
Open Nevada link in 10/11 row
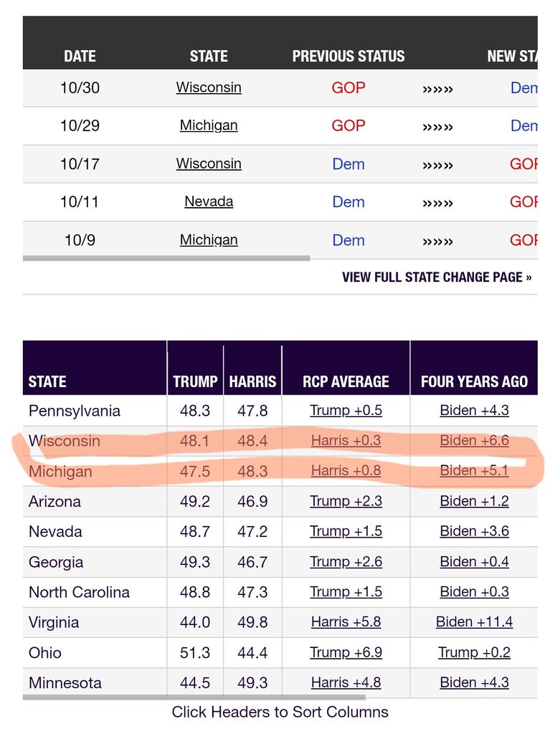(x=209, y=201)
